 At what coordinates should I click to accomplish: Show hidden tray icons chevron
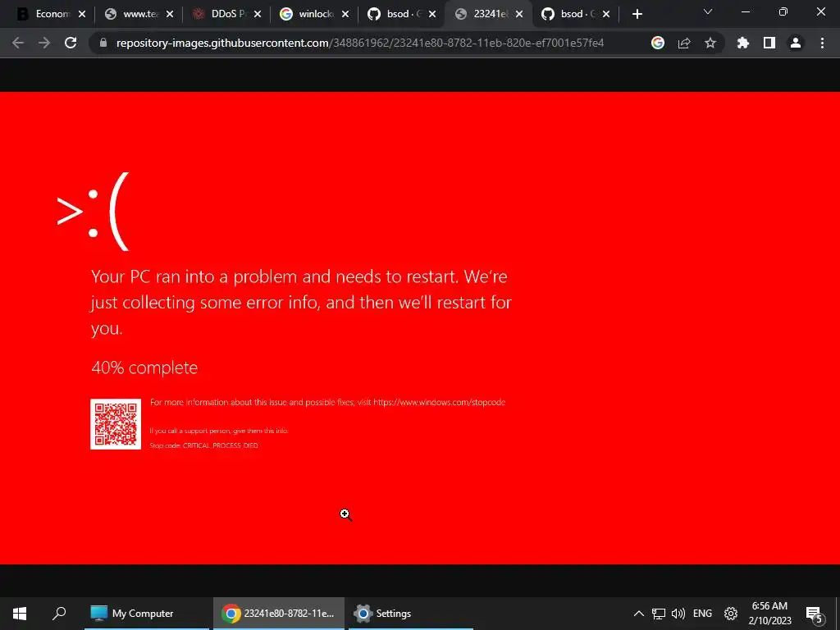click(638, 614)
